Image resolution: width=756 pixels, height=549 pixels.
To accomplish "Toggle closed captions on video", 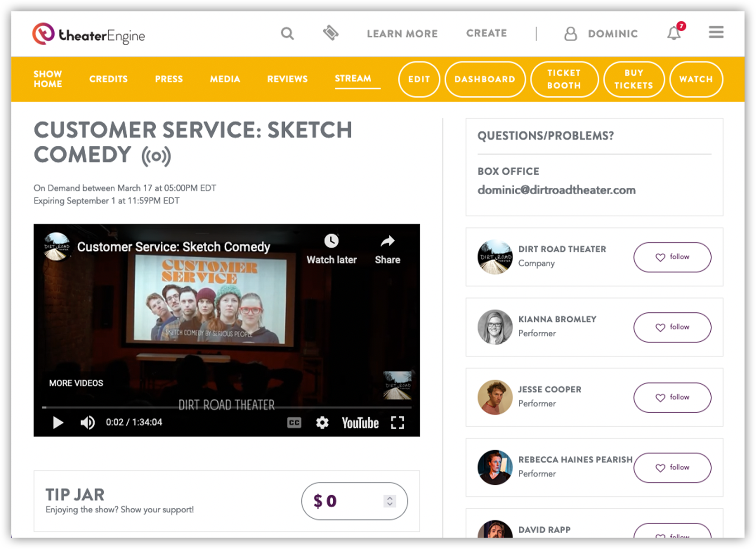I will pyautogui.click(x=294, y=423).
